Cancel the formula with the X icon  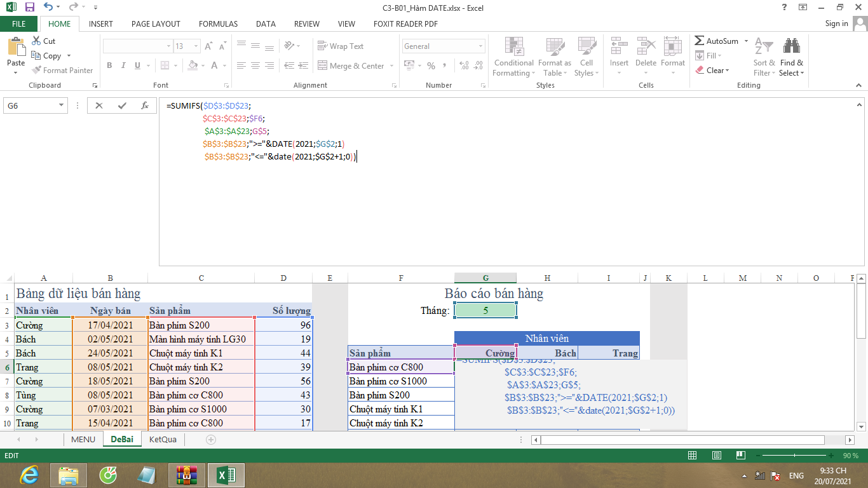(x=99, y=105)
